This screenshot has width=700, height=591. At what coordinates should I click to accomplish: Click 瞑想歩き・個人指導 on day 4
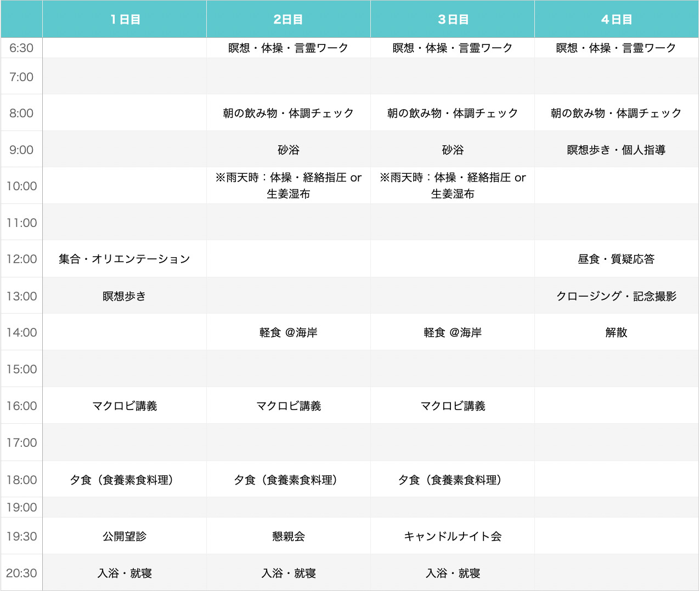(x=616, y=150)
